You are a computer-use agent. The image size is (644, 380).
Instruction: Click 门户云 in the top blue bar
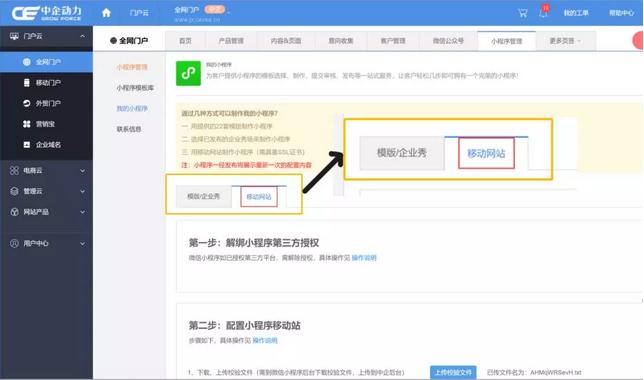(x=139, y=13)
